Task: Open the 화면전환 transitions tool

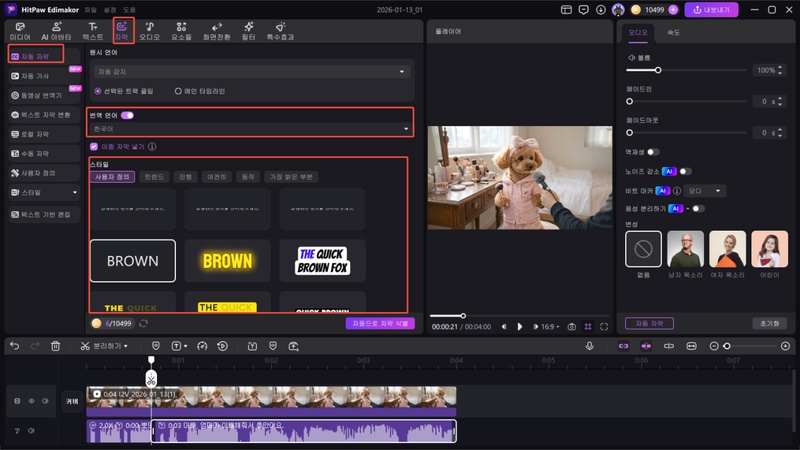Action: pyautogui.click(x=217, y=31)
